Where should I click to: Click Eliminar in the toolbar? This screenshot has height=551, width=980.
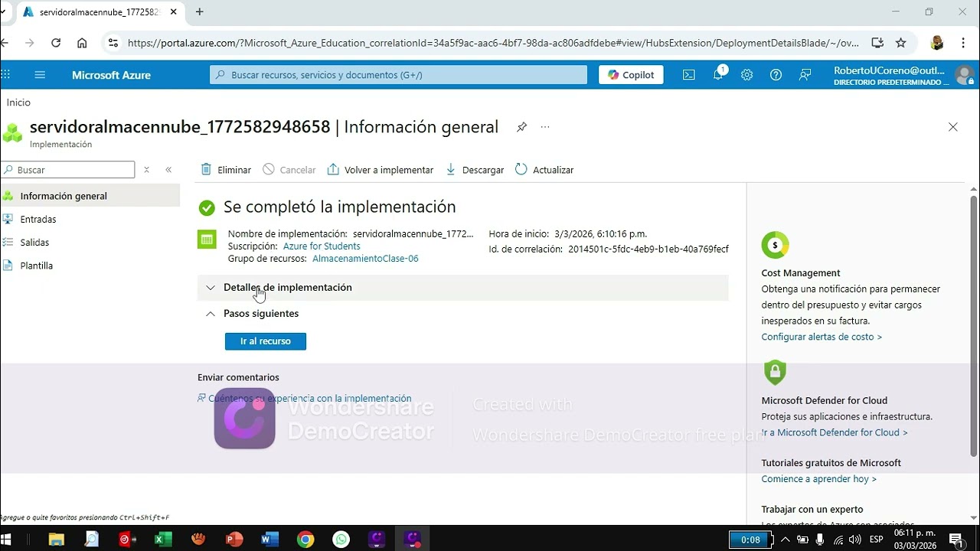(x=226, y=170)
